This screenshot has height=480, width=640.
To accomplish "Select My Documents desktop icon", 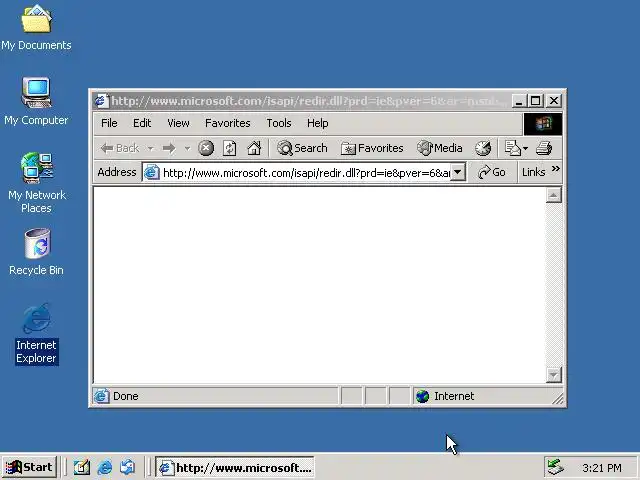I will 36,28.
